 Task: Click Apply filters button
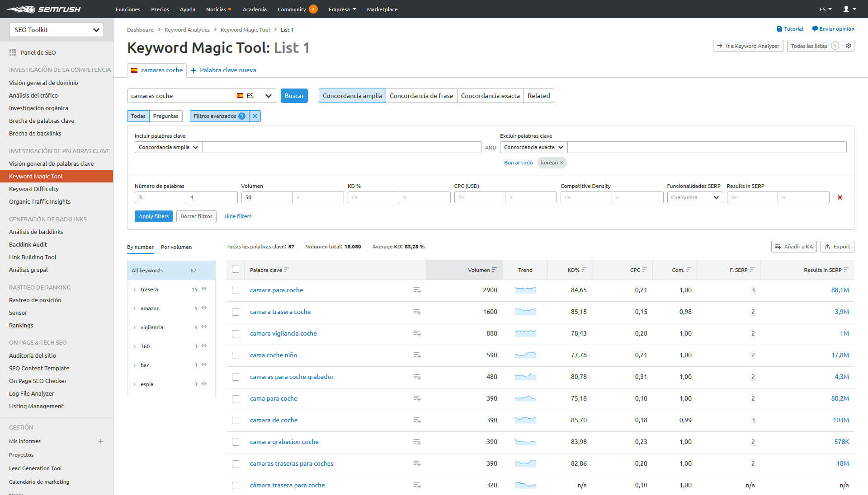154,216
